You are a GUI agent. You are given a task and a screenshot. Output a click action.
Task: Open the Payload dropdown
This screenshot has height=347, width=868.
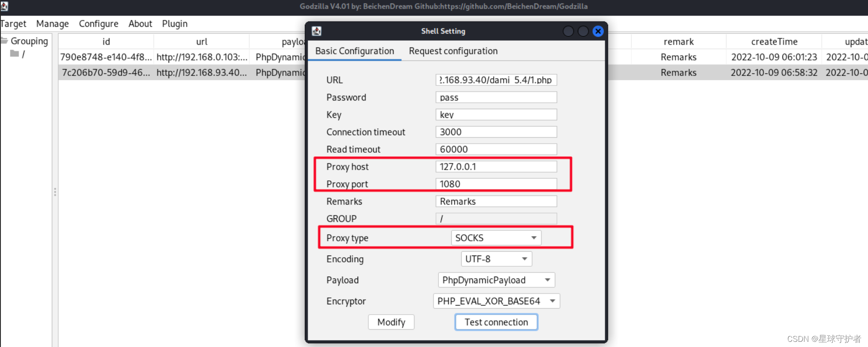pos(496,280)
